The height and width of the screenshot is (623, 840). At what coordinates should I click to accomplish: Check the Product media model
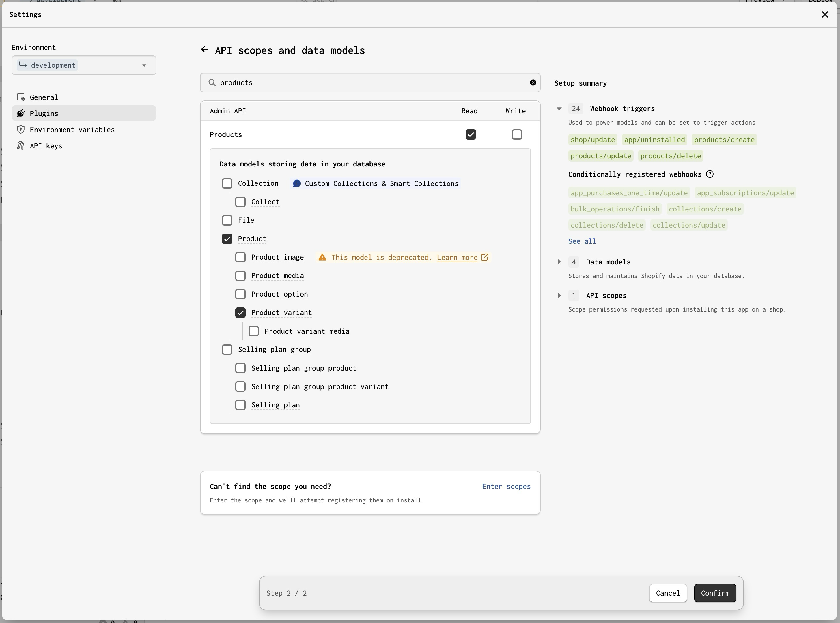[240, 276]
